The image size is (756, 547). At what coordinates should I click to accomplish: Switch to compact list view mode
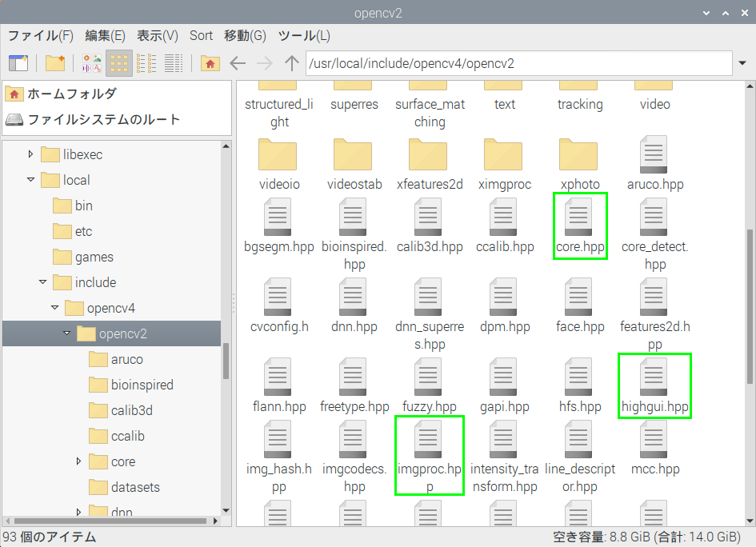click(x=146, y=63)
